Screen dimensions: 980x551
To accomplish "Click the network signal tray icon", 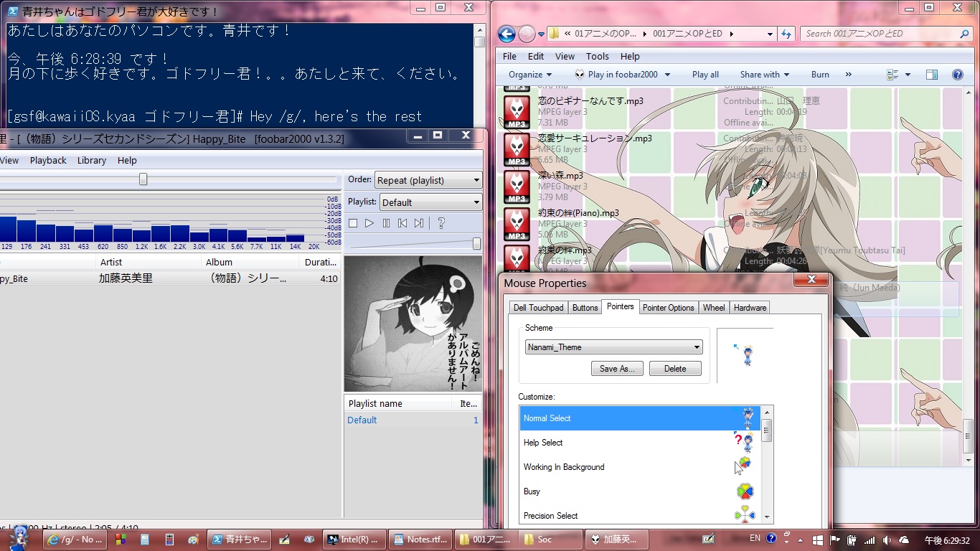I will point(869,540).
